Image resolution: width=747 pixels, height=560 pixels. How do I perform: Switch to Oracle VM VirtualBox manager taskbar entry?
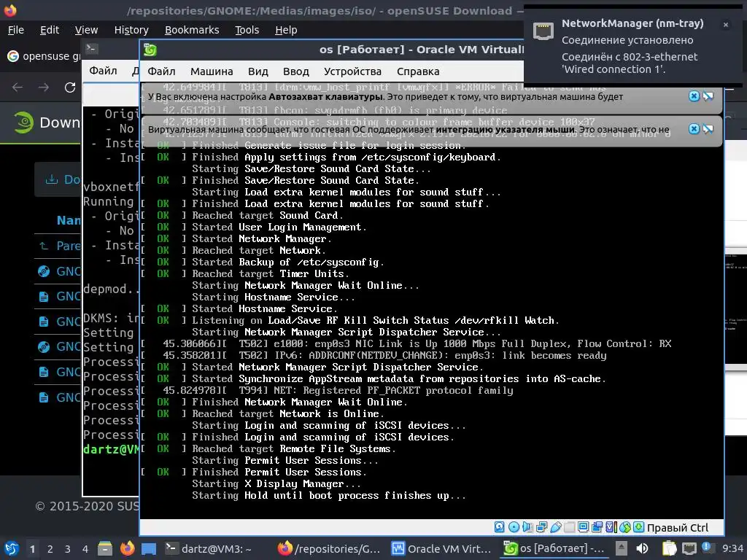[x=441, y=548]
